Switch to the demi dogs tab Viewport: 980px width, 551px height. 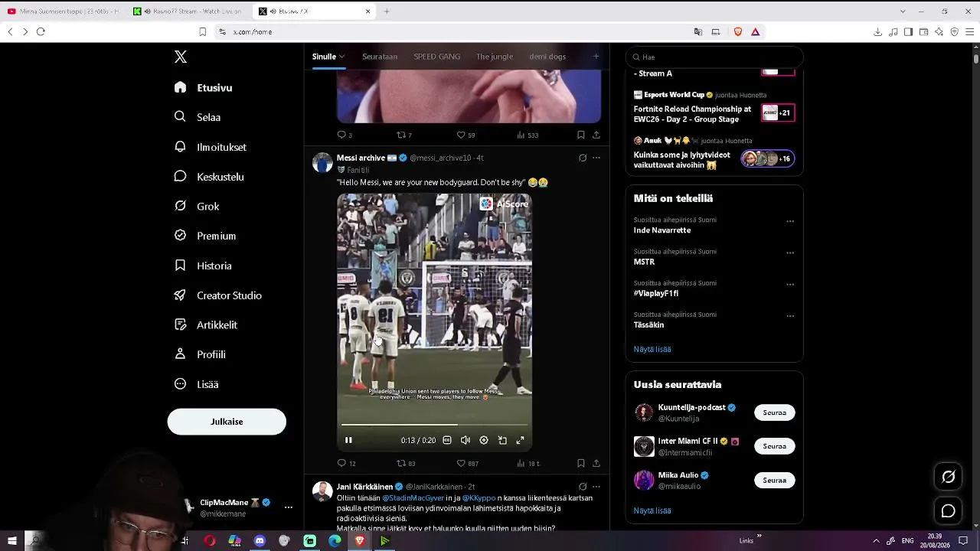tap(547, 57)
